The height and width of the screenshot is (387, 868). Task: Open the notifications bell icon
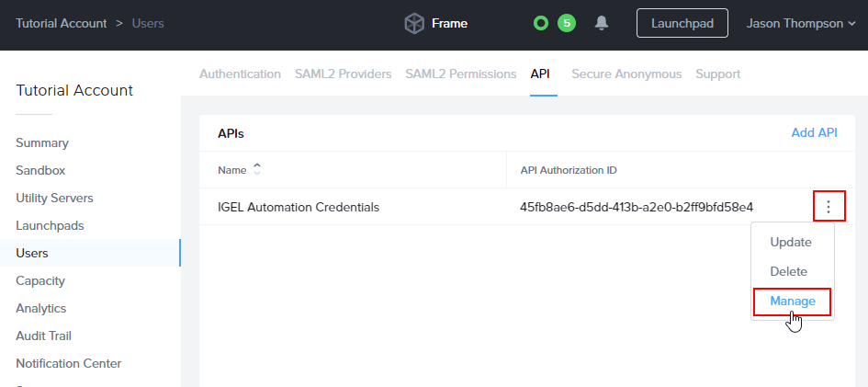tap(602, 23)
